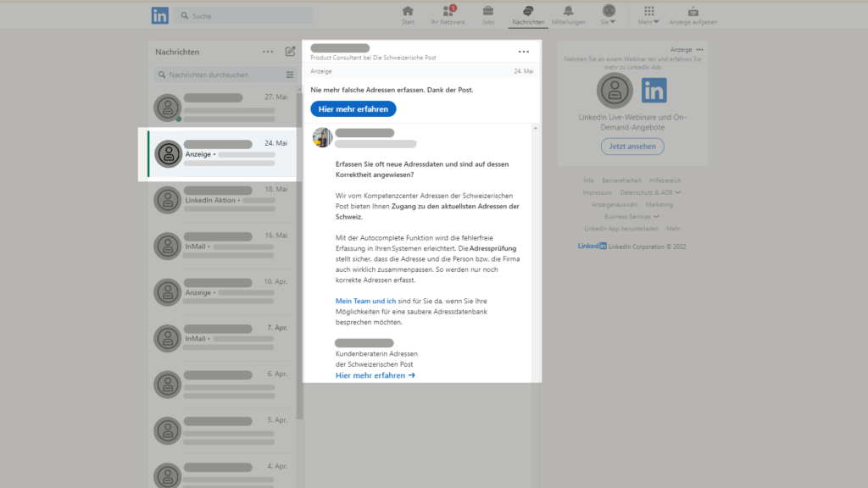
Task: Click the blue Hier mehr erfahren button
Action: coord(353,108)
